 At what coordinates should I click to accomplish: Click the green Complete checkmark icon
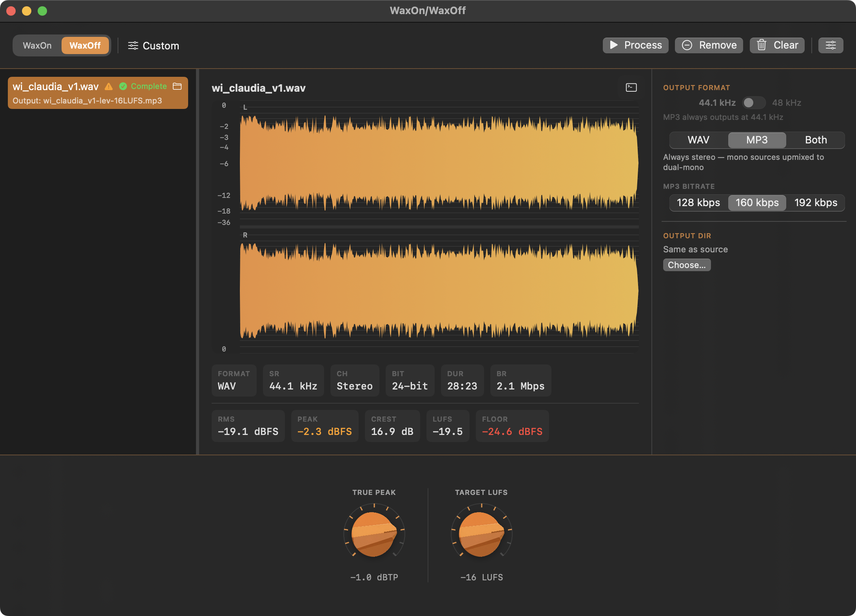[x=123, y=86]
